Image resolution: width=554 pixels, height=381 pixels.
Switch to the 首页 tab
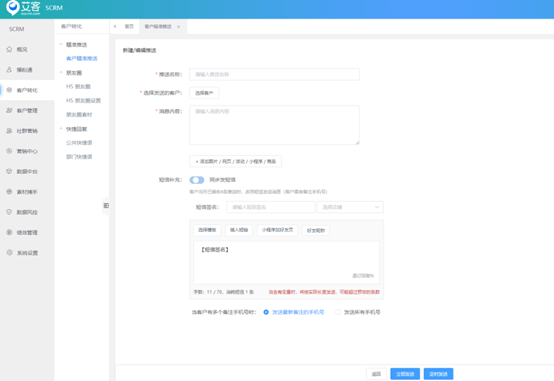(129, 27)
